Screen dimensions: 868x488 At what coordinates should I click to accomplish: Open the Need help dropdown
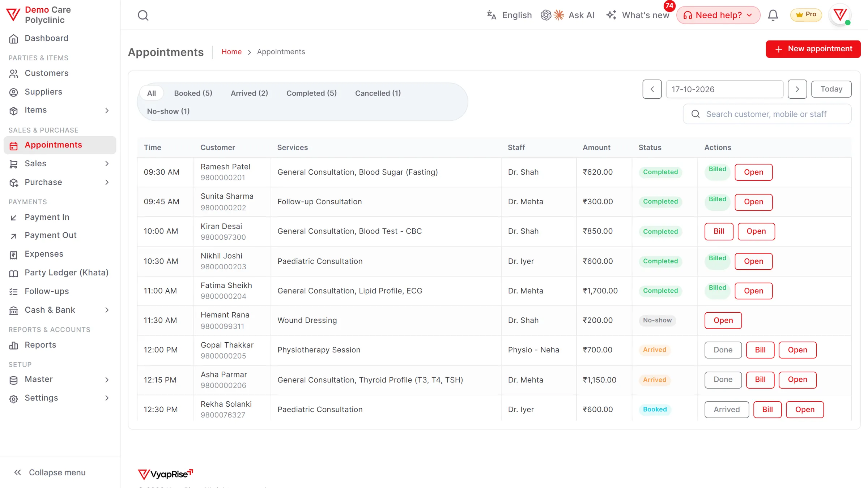718,15
